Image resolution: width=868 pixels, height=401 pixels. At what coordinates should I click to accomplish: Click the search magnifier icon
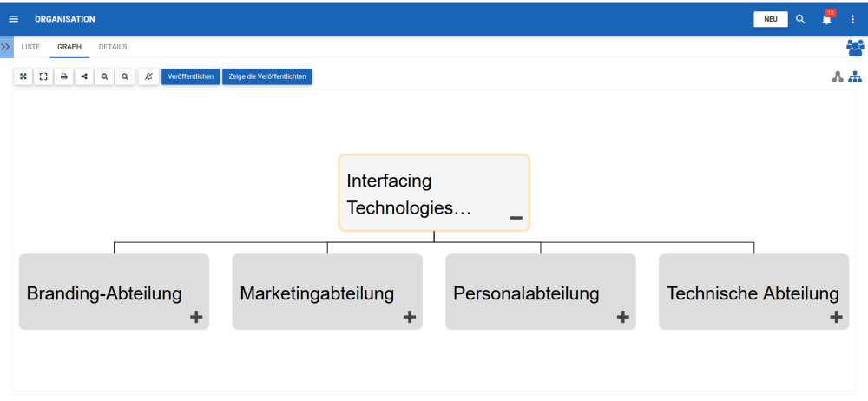800,19
